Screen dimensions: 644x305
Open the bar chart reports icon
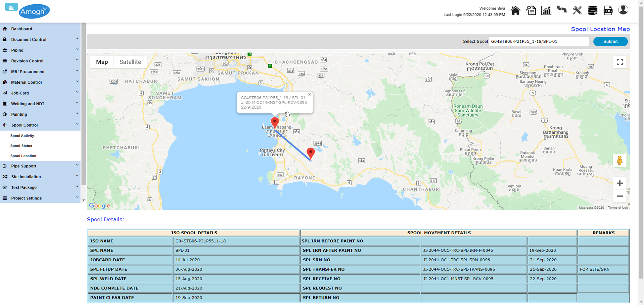tap(546, 11)
